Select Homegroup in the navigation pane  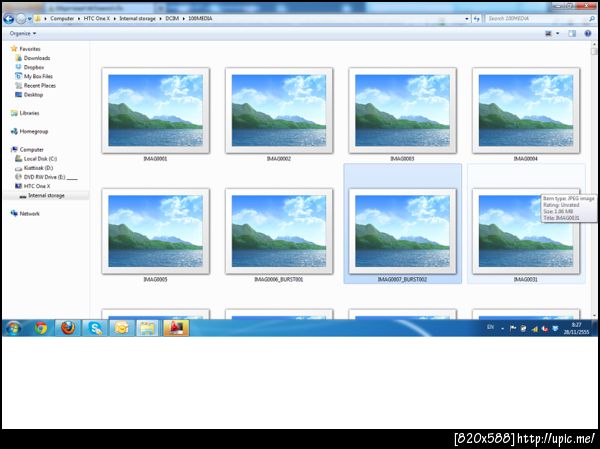tap(29, 132)
